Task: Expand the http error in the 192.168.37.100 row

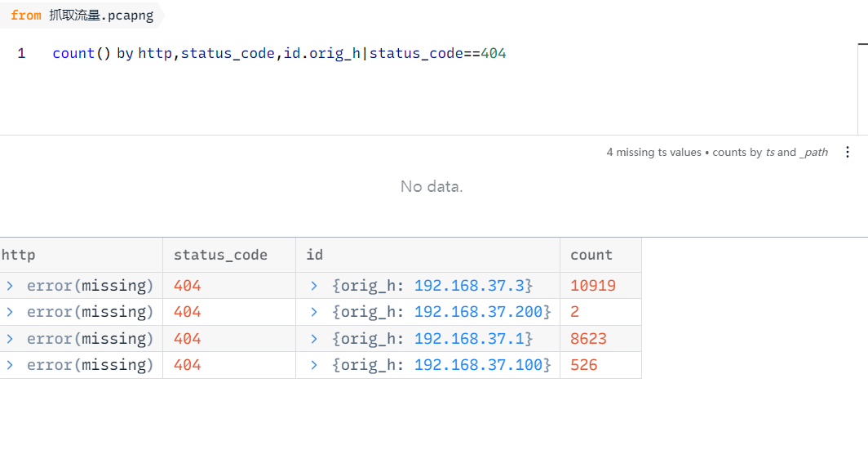Action: point(10,365)
